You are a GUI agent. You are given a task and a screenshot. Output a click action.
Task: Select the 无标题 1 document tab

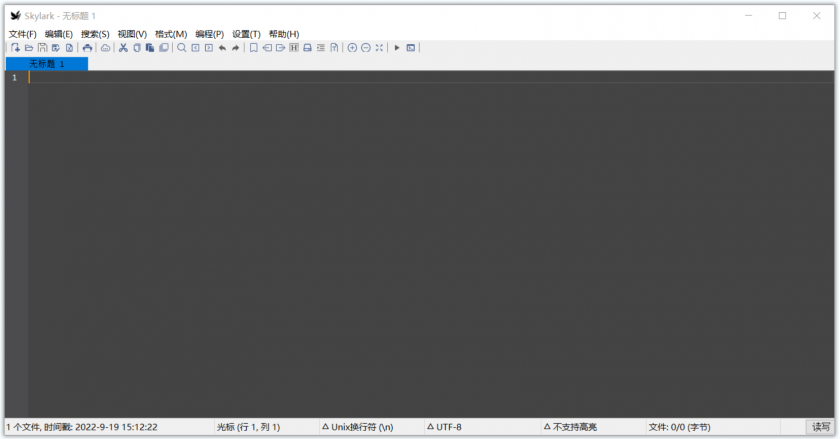pyautogui.click(x=47, y=64)
